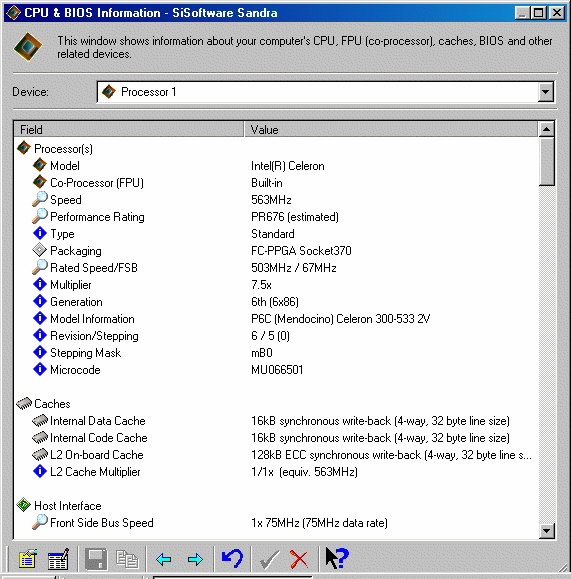Select the "mB0" stepping mask value
Image resolution: width=571 pixels, height=579 pixels.
(262, 353)
